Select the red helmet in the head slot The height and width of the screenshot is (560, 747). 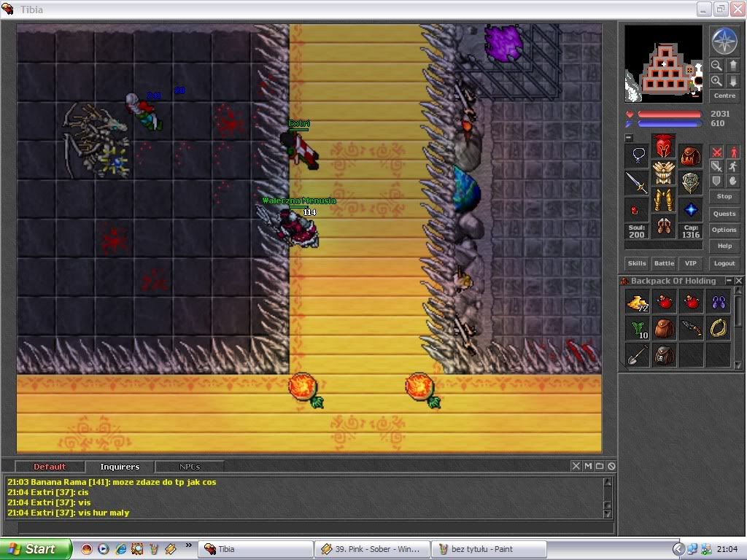664,146
